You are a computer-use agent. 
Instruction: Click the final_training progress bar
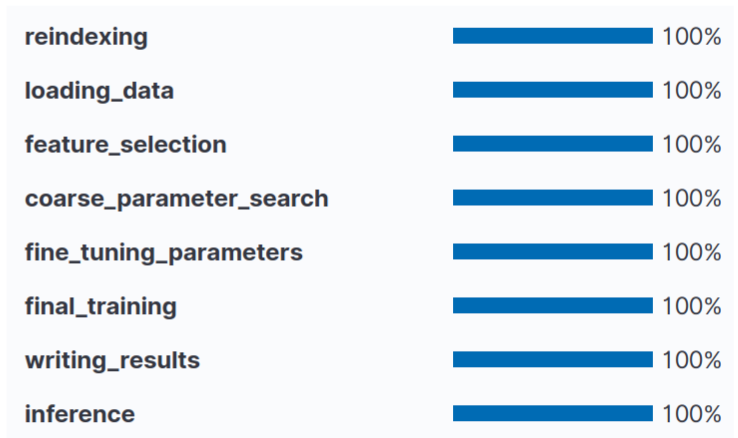pos(553,305)
